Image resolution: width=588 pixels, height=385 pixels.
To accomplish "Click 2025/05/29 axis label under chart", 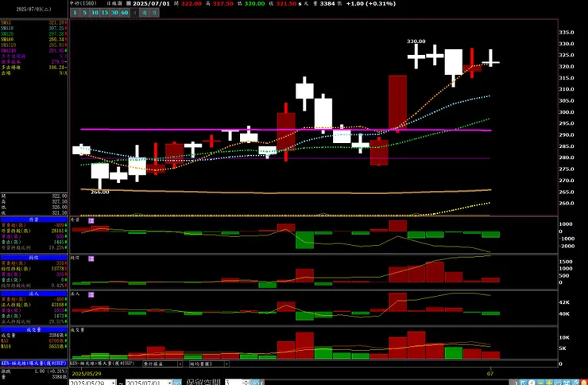I will coord(87,374).
